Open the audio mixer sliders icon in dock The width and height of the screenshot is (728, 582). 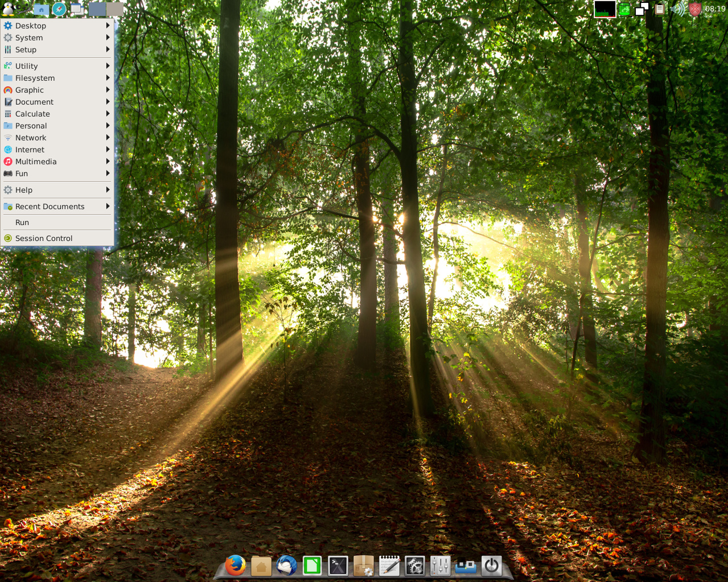440,566
